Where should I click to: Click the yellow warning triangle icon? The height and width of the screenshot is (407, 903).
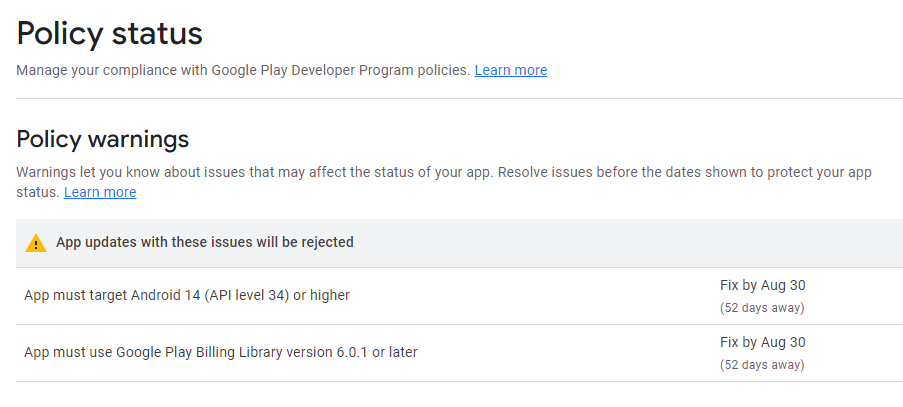(36, 243)
